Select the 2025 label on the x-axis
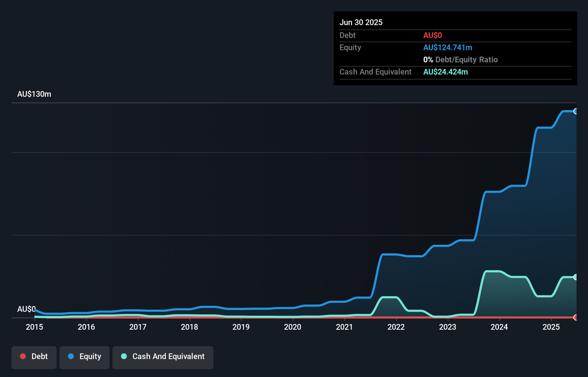The image size is (588, 377). [x=551, y=327]
